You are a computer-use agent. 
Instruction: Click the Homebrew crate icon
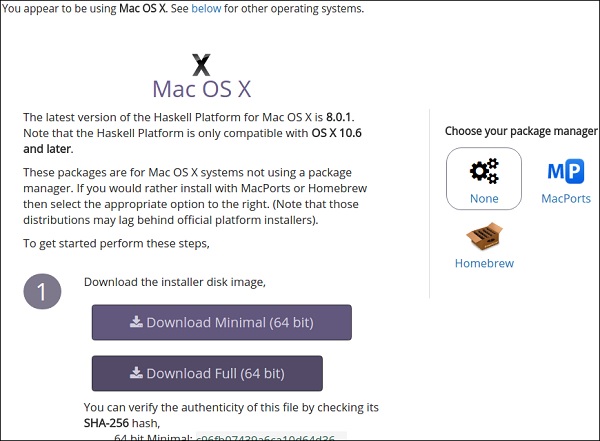484,238
